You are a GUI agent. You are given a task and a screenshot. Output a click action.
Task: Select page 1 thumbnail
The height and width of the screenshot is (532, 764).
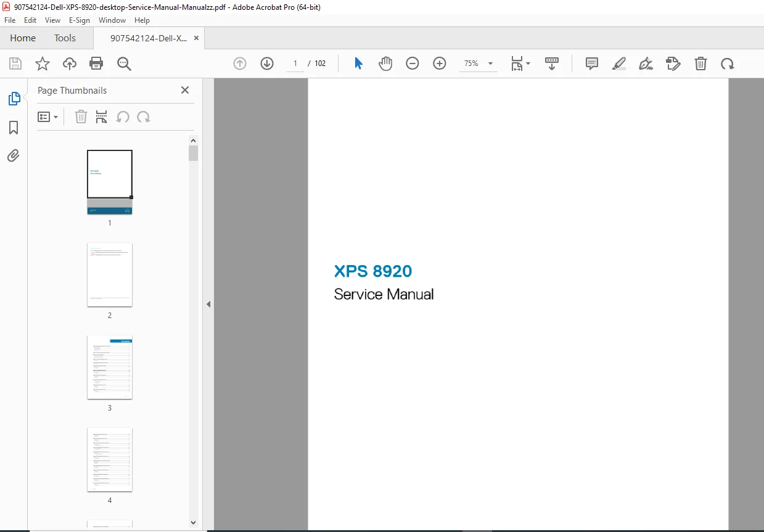click(x=110, y=182)
